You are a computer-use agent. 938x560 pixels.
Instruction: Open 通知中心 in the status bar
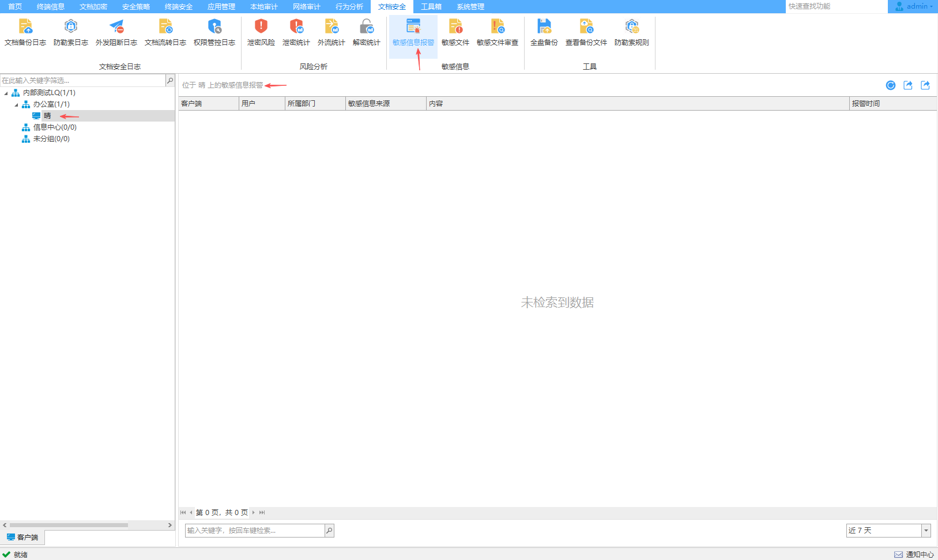pyautogui.click(x=914, y=554)
